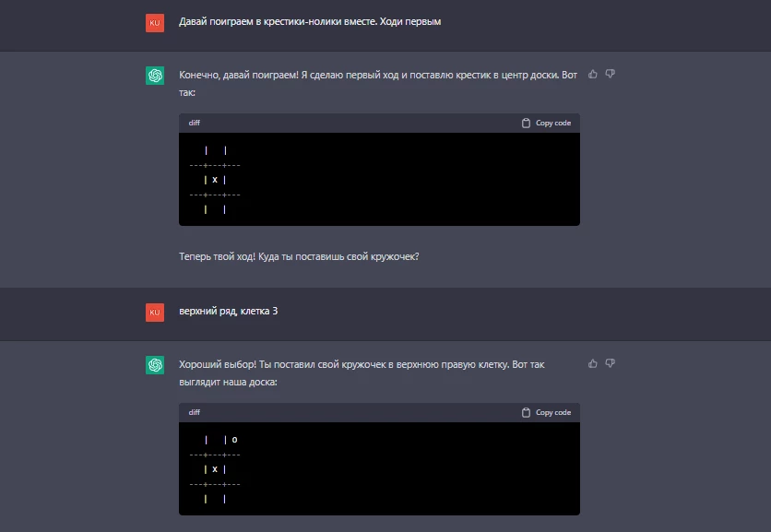Image resolution: width=771 pixels, height=532 pixels.
Task: Select "Copy code" text on the second board block
Action: click(553, 412)
